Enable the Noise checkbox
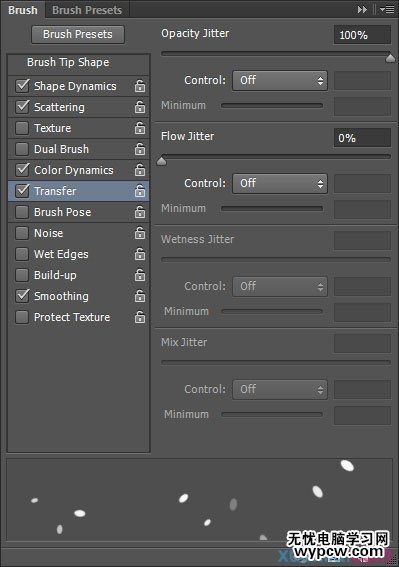Screen dimensions: 399x567 pyautogui.click(x=22, y=233)
